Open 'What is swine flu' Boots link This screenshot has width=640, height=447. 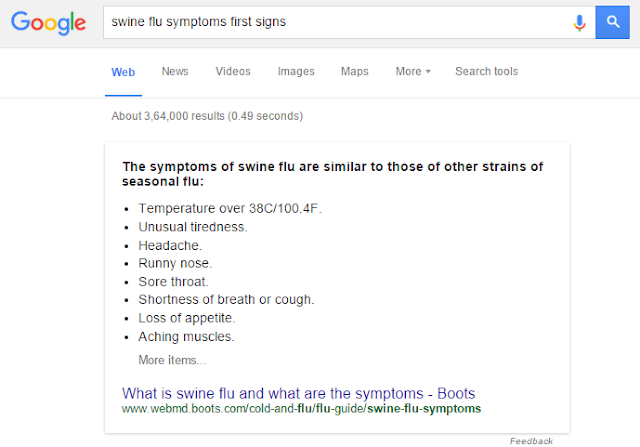pyautogui.click(x=298, y=394)
